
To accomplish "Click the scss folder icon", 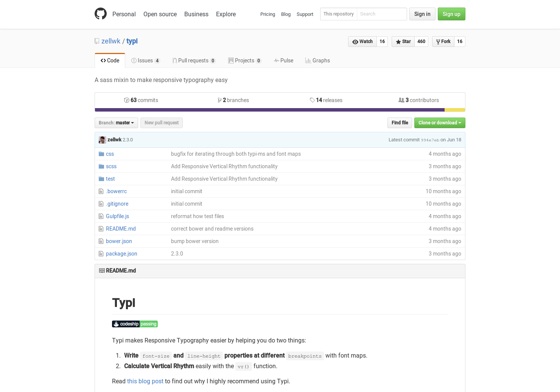I will 101,166.
